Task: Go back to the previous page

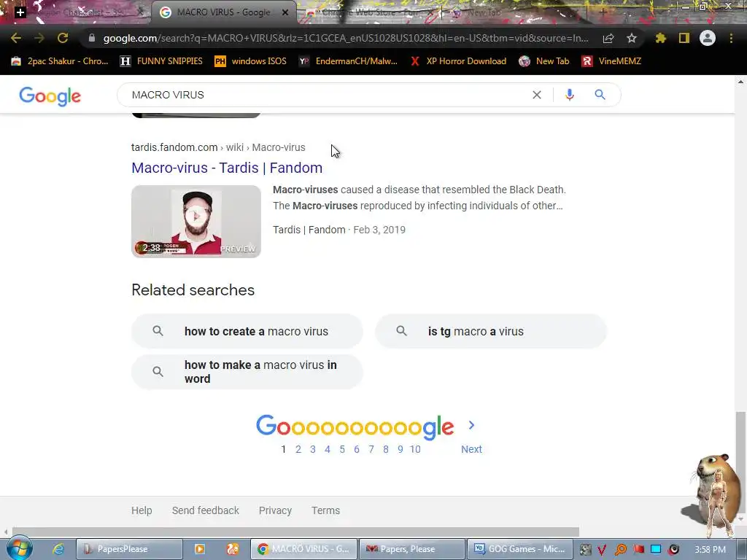Action: [x=16, y=38]
